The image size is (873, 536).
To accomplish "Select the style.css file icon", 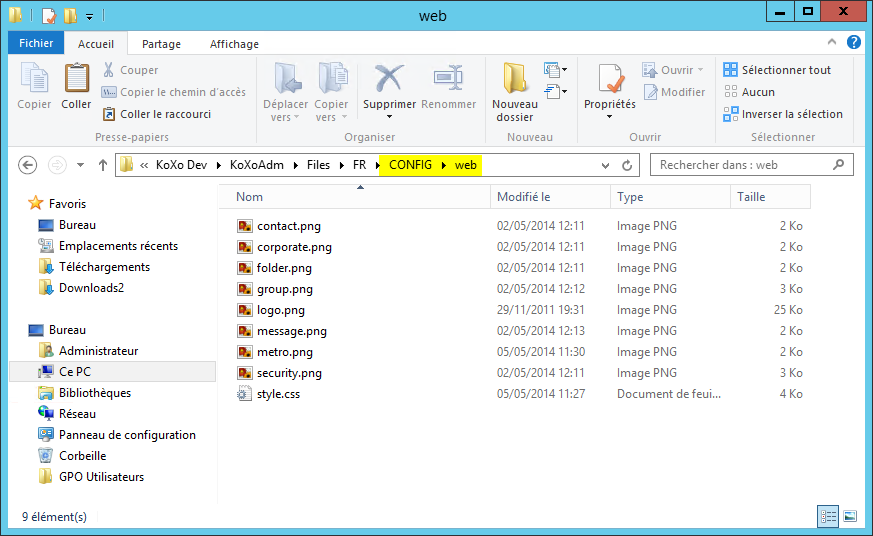I will [244, 394].
